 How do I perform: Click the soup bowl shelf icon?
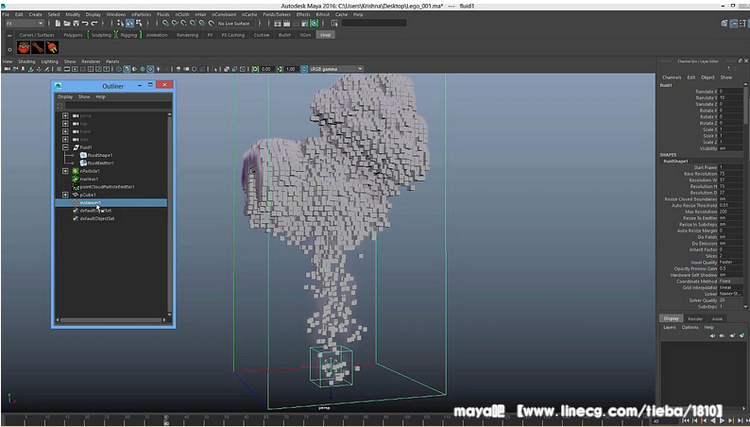pos(23,47)
